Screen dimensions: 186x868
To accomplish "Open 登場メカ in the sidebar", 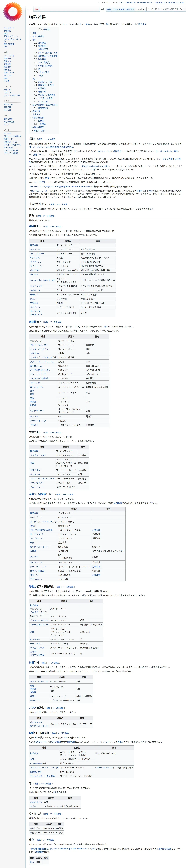I will click(7, 61).
